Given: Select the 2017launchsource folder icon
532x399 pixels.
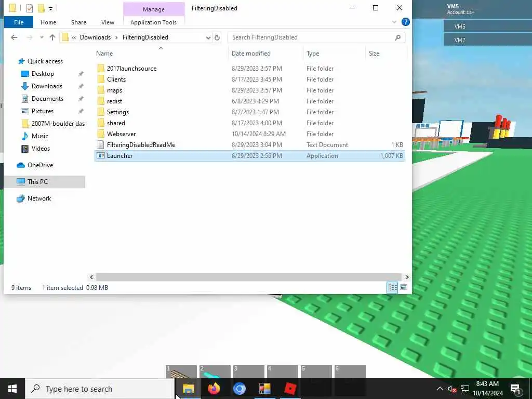Looking at the screenshot, I should (101, 68).
